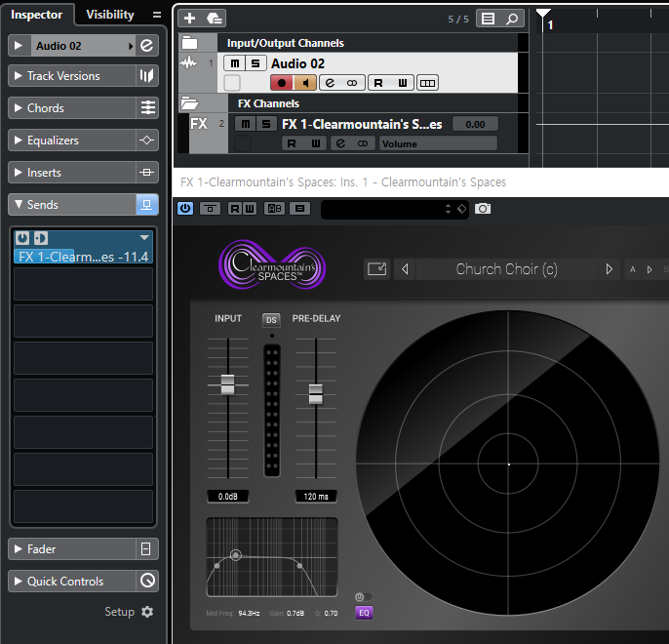Open the Inspector panel options menu

(x=157, y=15)
